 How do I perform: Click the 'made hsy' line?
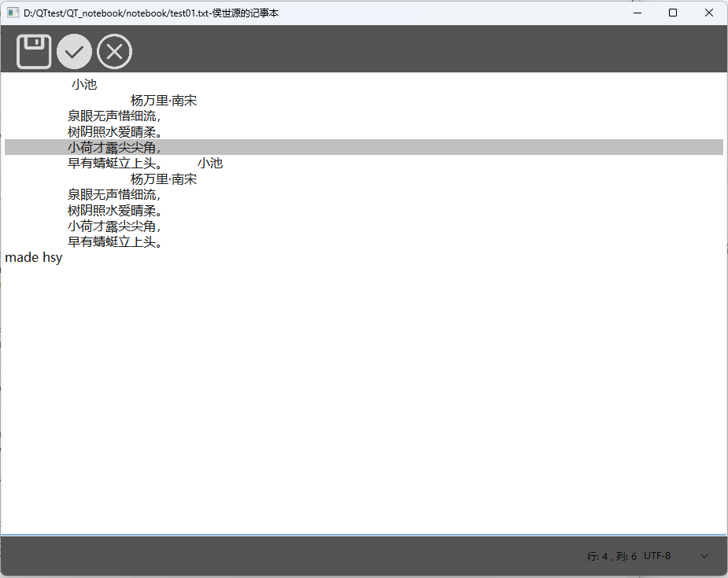(33, 257)
